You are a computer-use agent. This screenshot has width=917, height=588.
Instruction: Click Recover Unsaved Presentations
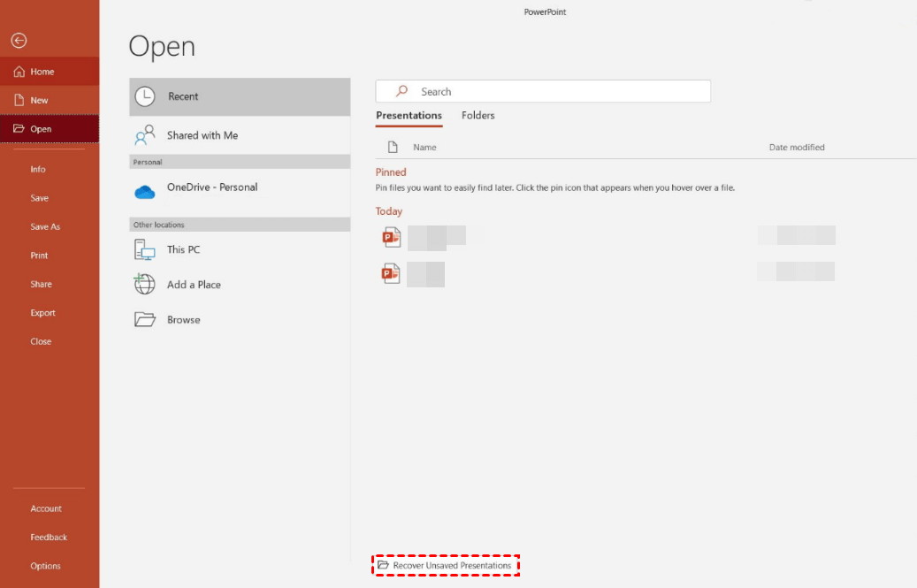coord(446,565)
